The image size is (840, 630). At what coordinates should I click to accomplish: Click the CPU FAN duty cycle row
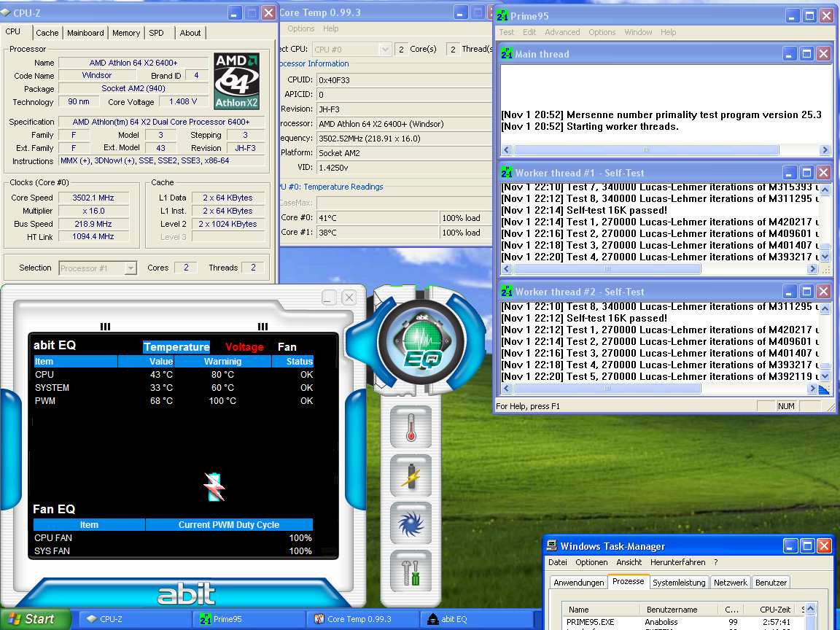tap(173, 538)
